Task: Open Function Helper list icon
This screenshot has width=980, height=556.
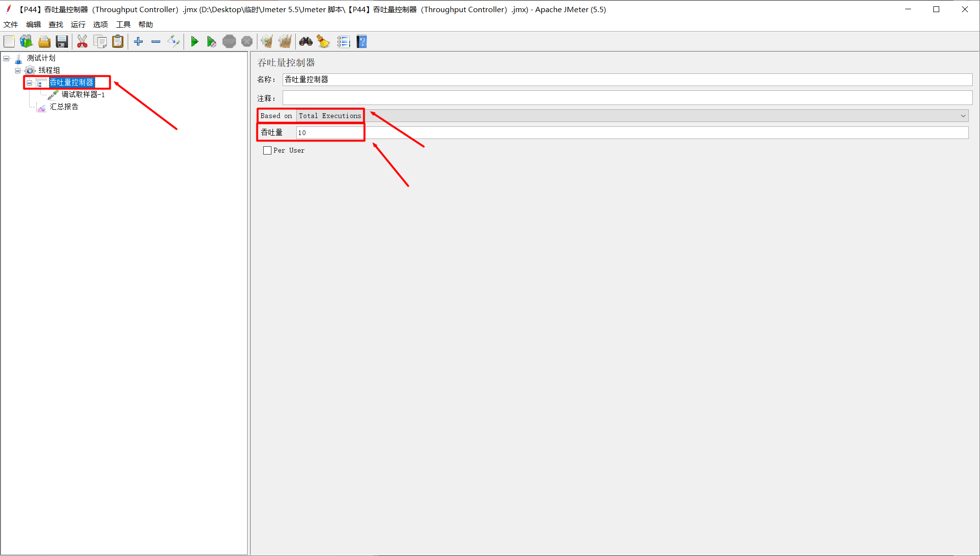Action: 343,42
